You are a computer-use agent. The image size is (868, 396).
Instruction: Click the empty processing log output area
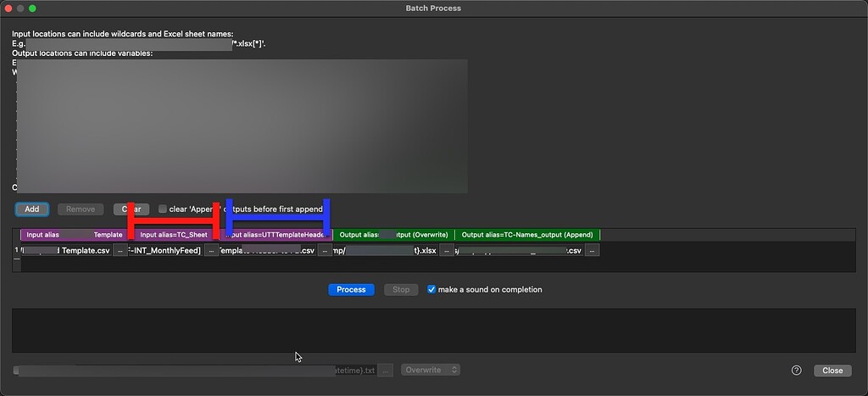point(434,331)
